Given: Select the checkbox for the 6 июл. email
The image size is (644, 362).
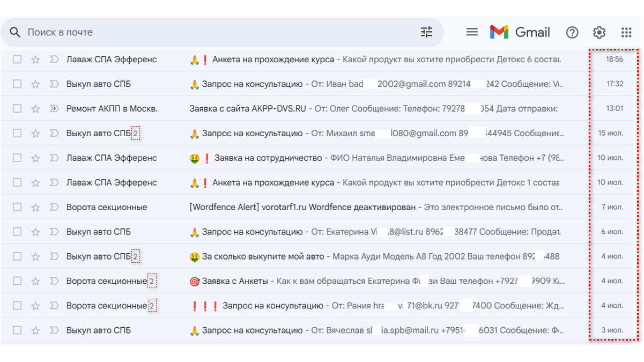Looking at the screenshot, I should pos(17,232).
